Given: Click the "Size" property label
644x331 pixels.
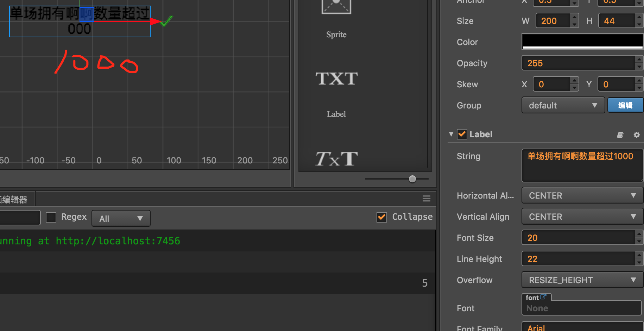Looking at the screenshot, I should coord(465,21).
